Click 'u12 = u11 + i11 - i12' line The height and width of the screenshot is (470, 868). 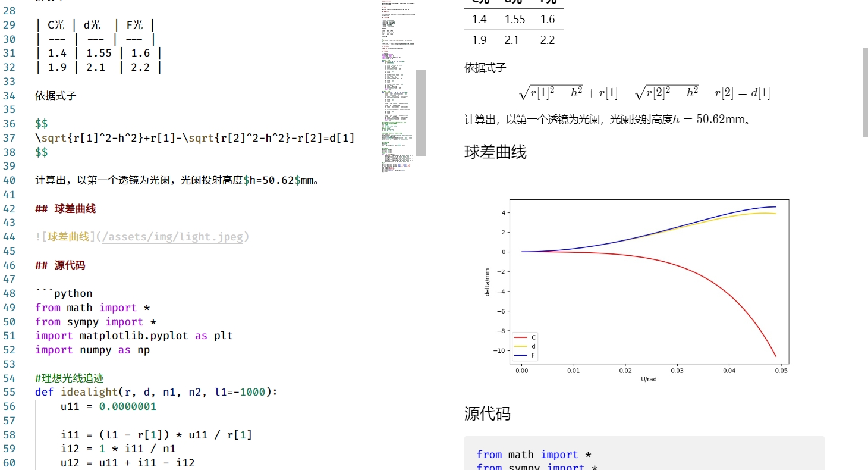[127, 463]
